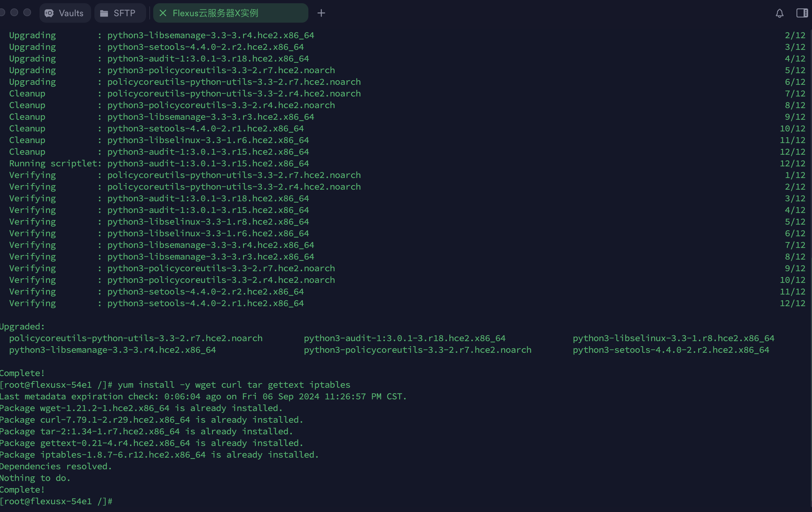The height and width of the screenshot is (512, 812).
Task: Click the "Upgraded:" heading in the output
Action: 22,326
